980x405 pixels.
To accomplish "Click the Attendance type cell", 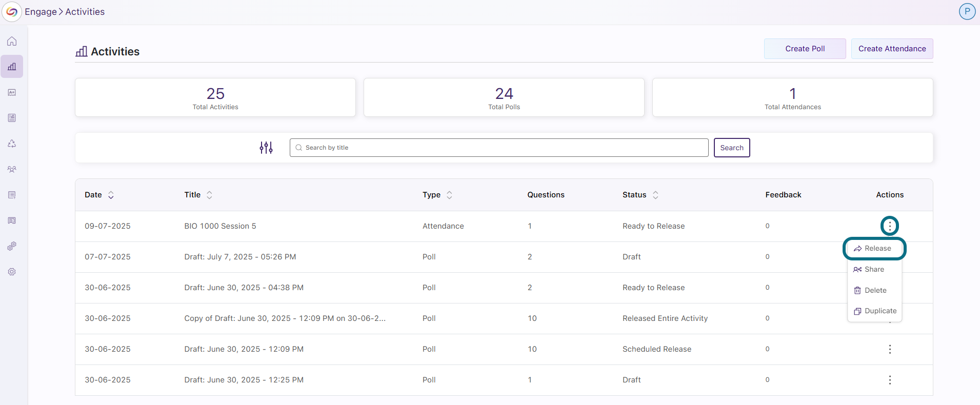I will click(x=443, y=226).
